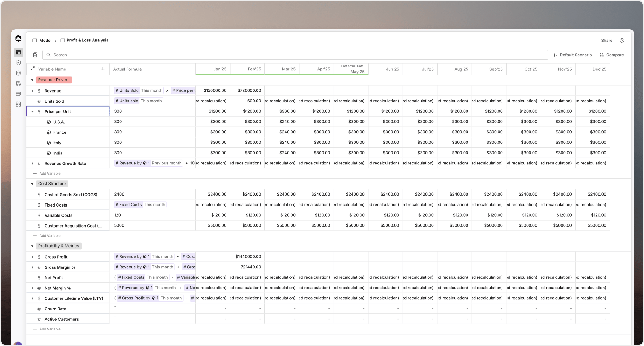Click the Units Sold Feb'25 value 600.00

[x=247, y=101]
